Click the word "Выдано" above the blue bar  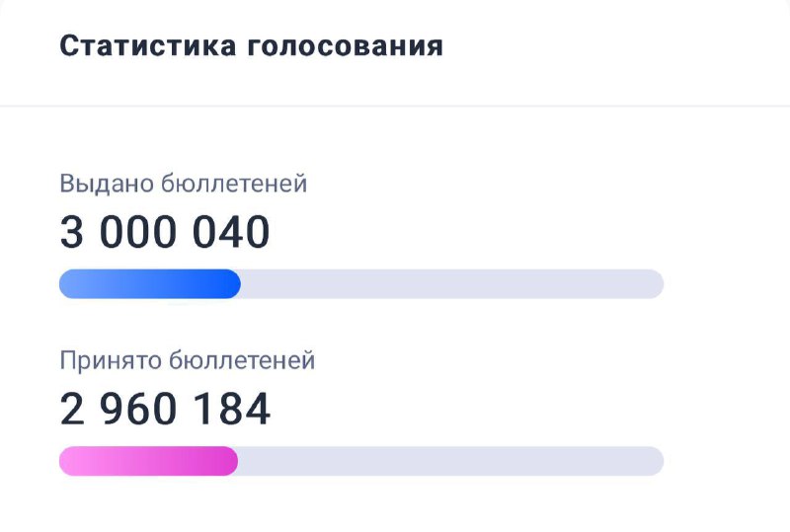[107, 184]
